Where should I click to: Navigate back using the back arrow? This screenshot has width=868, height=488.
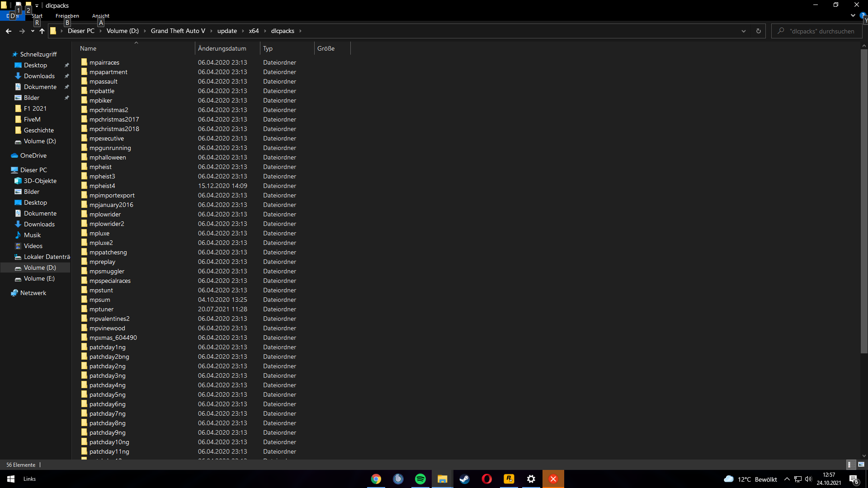(8, 31)
